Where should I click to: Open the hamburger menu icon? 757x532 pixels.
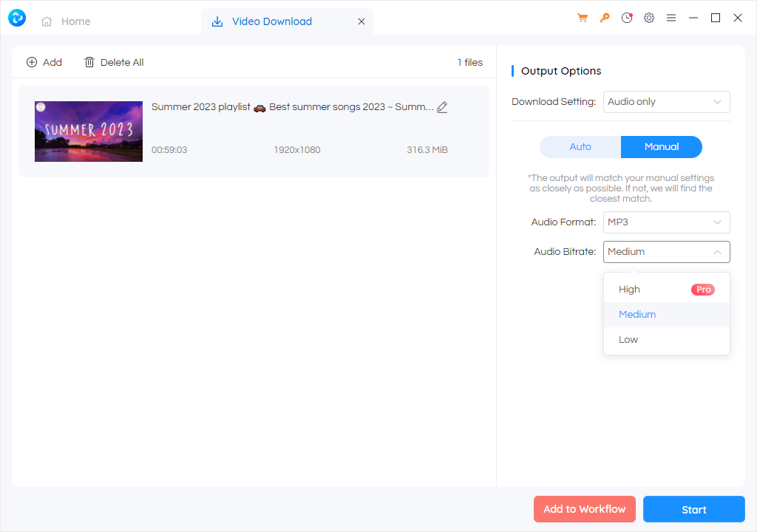coord(671,18)
